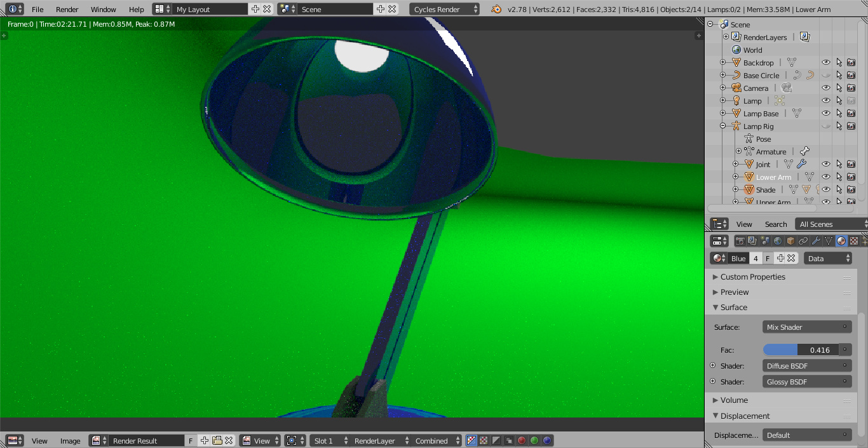Open the Texture properties tab (checker icon)
Viewport: 868px width, 448px height.
[854, 241]
